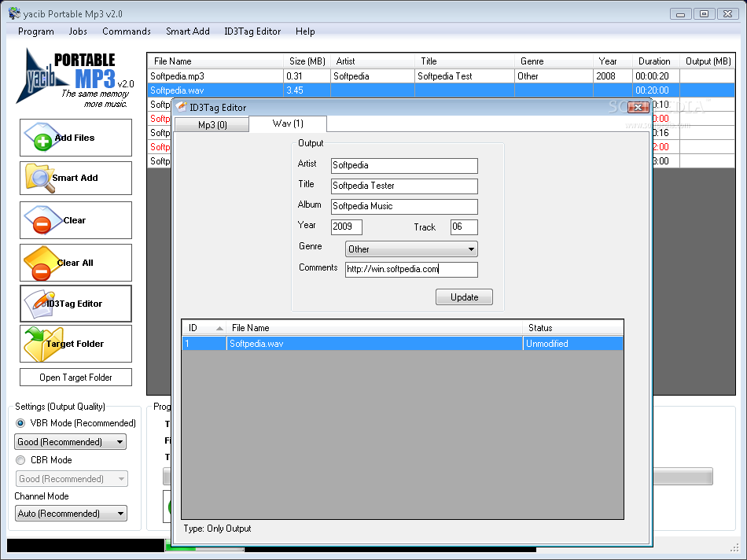The height and width of the screenshot is (560, 747).
Task: Click the Smart Add magnifier folder icon
Action: 39,179
